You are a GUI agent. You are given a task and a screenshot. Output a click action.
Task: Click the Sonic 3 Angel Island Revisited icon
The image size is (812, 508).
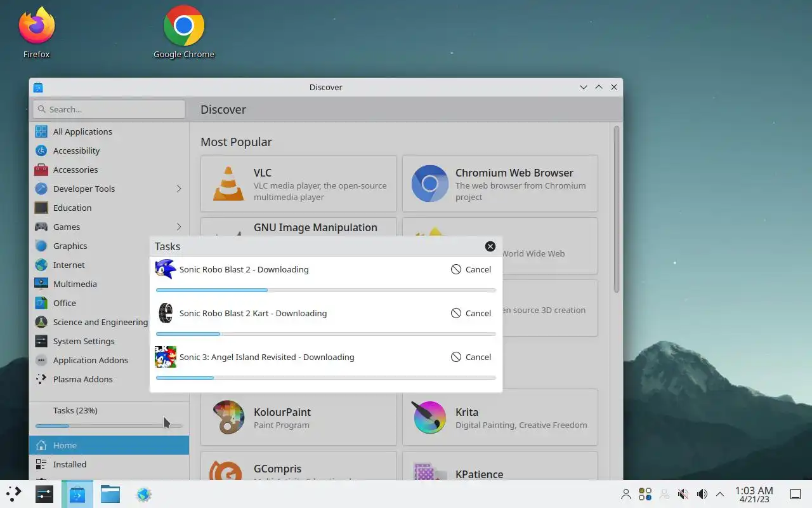pyautogui.click(x=166, y=357)
